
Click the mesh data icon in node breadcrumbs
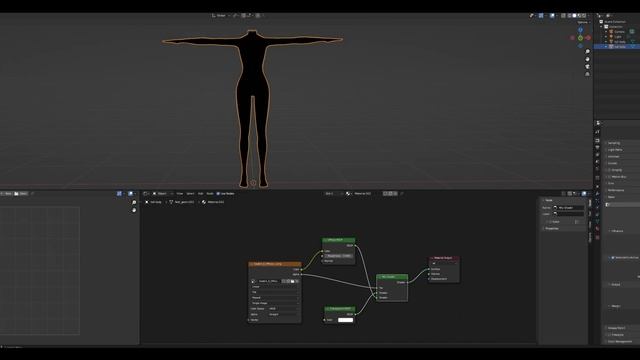coord(171,202)
